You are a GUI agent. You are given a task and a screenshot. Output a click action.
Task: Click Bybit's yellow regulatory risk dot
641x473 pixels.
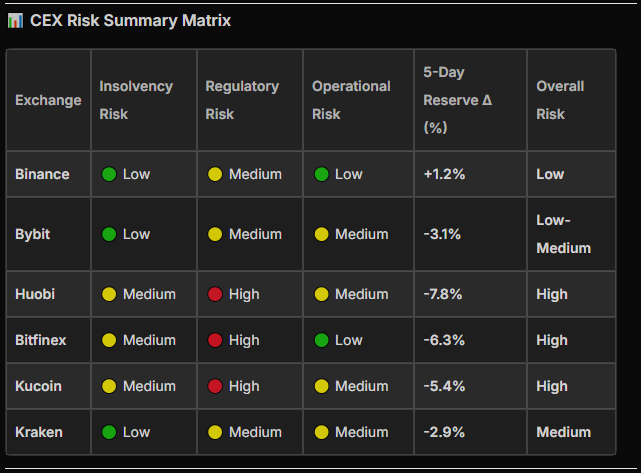click(215, 234)
